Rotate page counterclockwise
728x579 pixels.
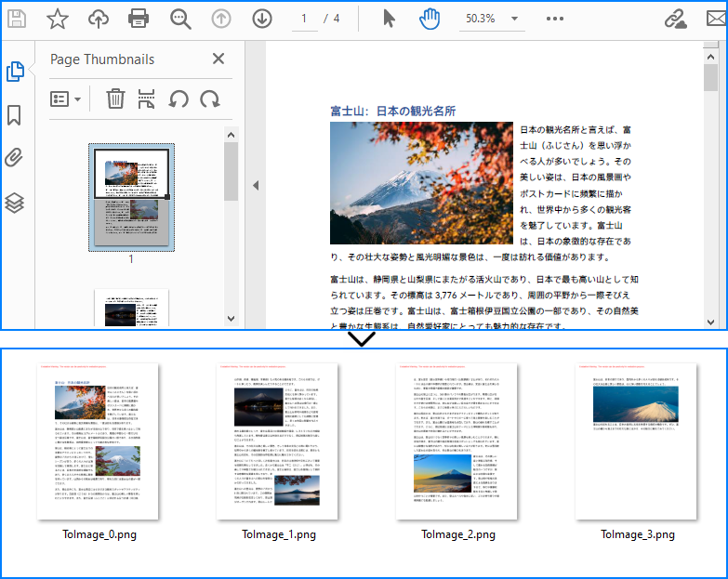pos(179,99)
